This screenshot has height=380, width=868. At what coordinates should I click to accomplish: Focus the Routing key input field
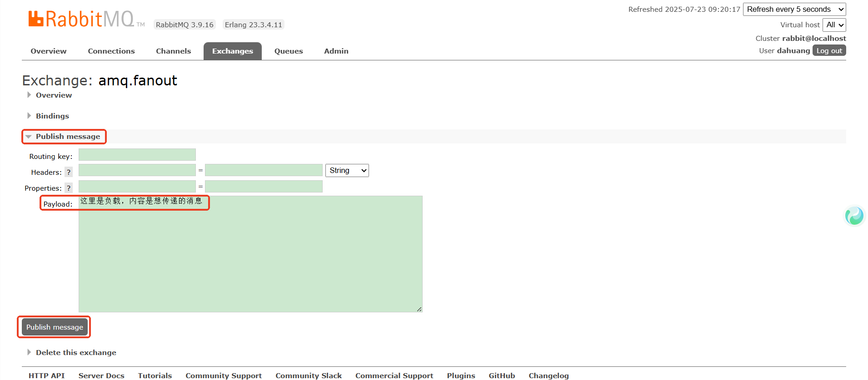[x=137, y=154]
